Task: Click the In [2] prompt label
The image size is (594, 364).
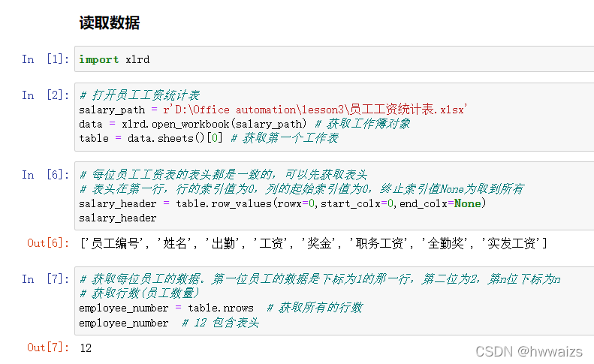Action: [x=46, y=95]
